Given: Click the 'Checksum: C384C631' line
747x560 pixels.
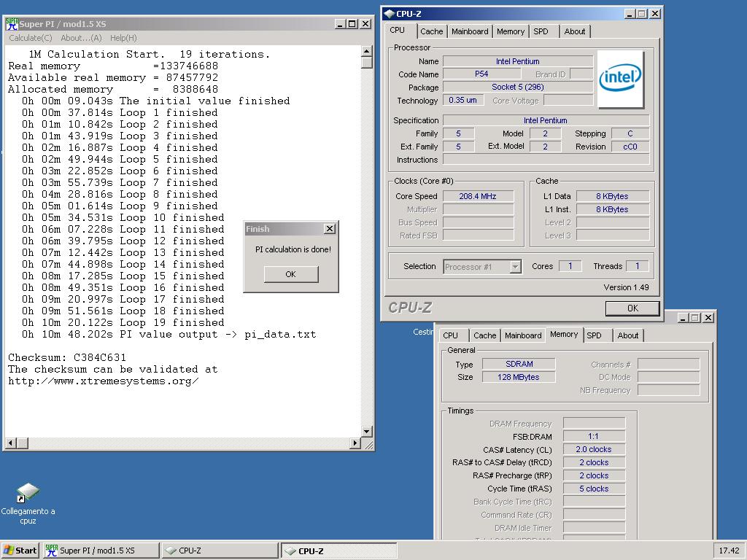Looking at the screenshot, I should point(67,357).
